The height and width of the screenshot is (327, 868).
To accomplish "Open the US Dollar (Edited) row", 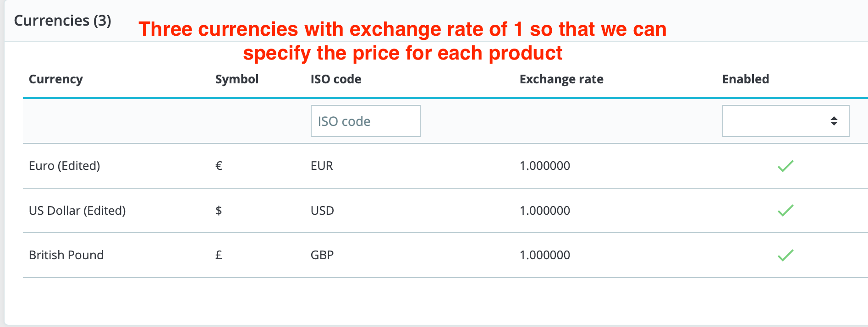I will tap(77, 211).
